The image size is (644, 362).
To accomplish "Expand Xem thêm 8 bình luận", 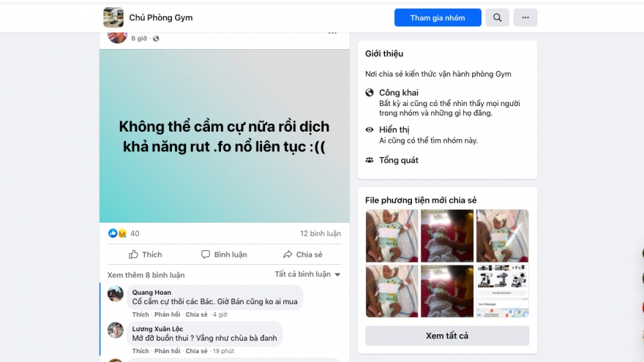I will point(146,275).
